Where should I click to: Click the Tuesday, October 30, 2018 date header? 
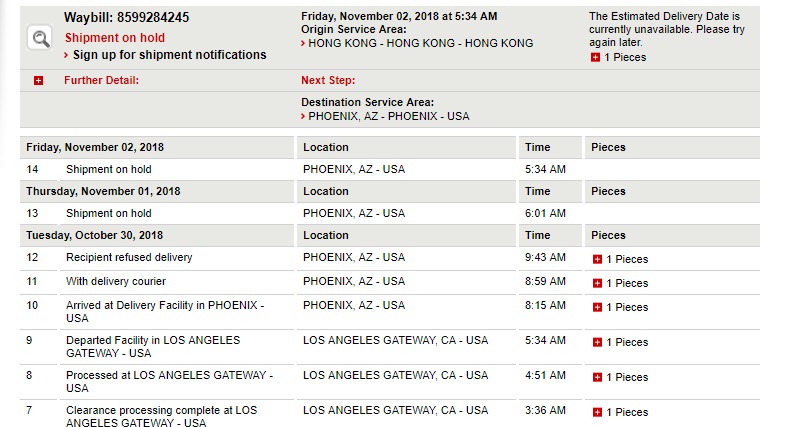(x=95, y=235)
